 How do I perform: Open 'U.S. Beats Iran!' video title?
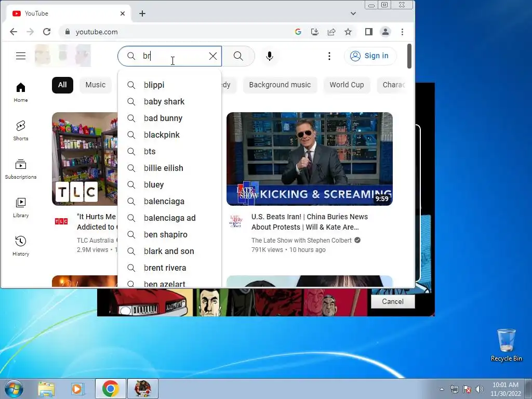coord(310,222)
